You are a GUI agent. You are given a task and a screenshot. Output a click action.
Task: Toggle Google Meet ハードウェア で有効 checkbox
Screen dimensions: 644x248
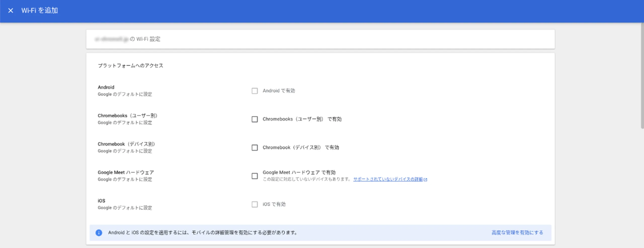255,176
